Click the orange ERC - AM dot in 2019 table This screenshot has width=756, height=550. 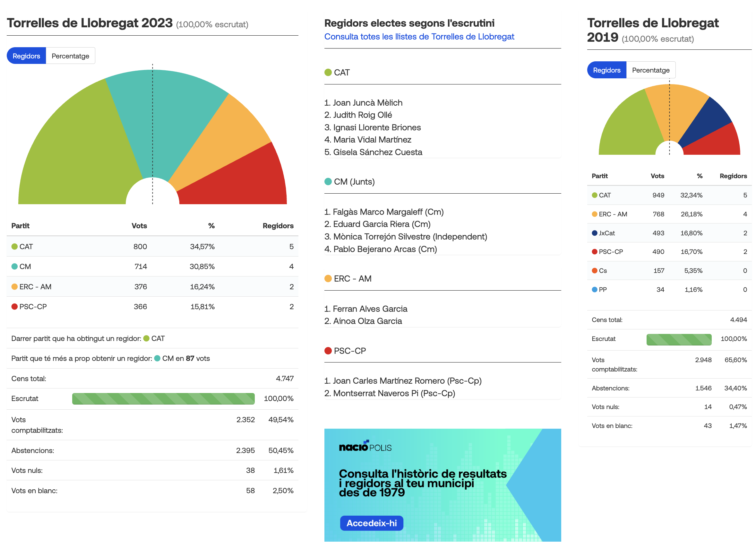595,214
